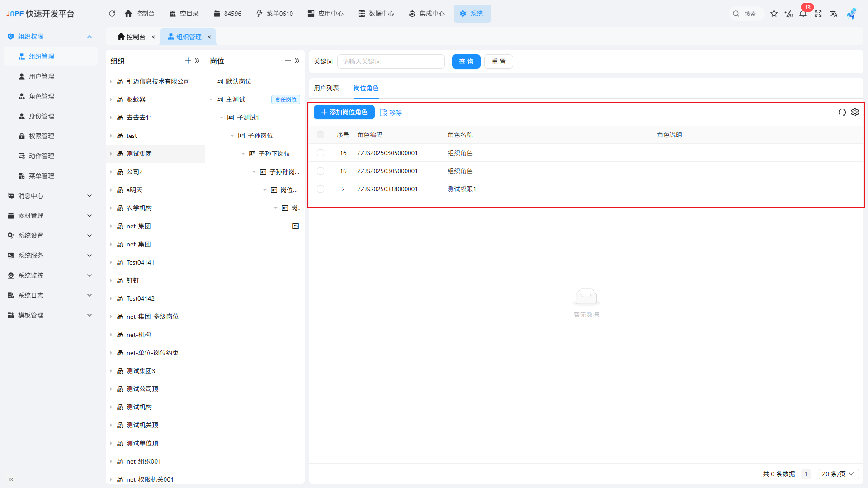The height and width of the screenshot is (488, 868).
Task: Toggle the select-all checkbox in table header
Action: (x=321, y=135)
